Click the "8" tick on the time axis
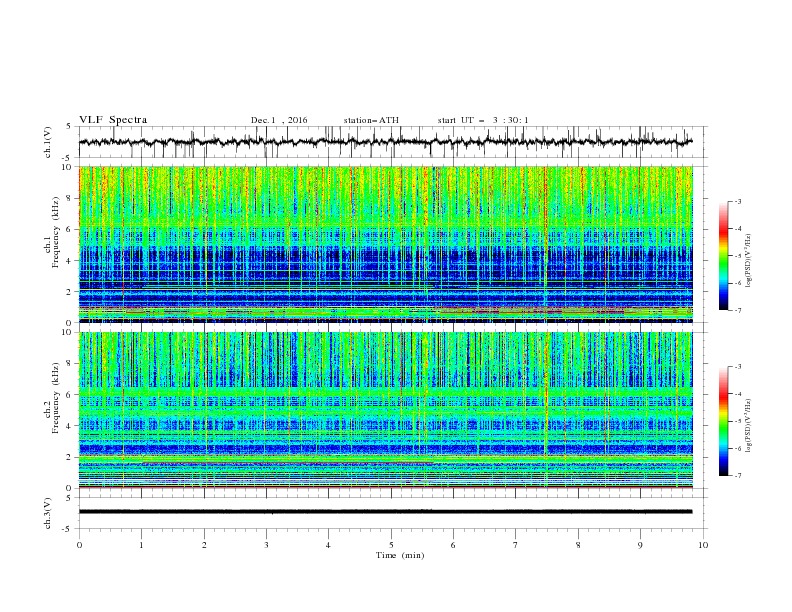This screenshot has height=612, width=792. pyautogui.click(x=578, y=545)
